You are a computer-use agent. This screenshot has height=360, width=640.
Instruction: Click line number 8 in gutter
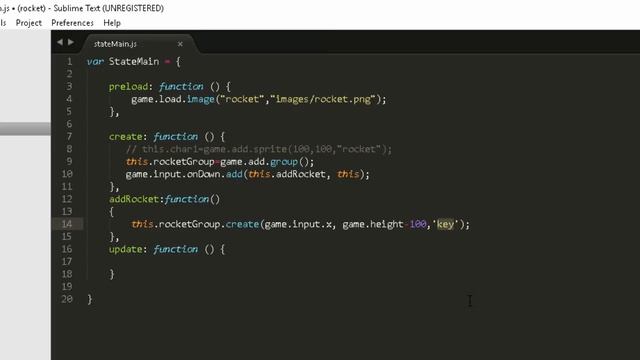(69, 149)
